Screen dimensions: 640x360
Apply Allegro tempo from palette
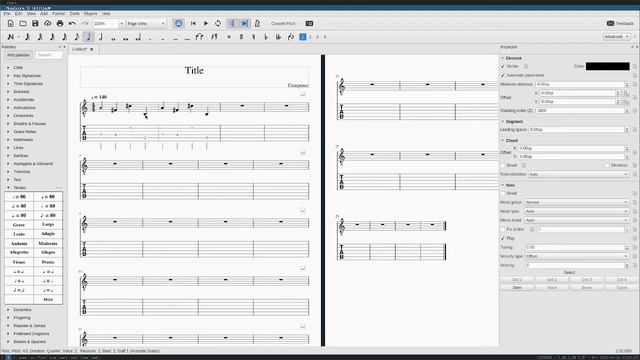[x=48, y=253]
